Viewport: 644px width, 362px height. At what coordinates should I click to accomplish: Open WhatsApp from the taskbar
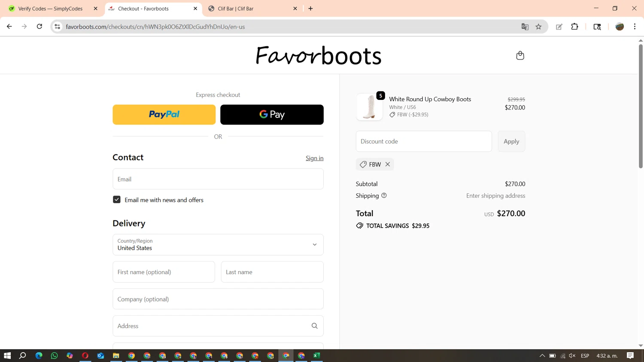coord(54,356)
